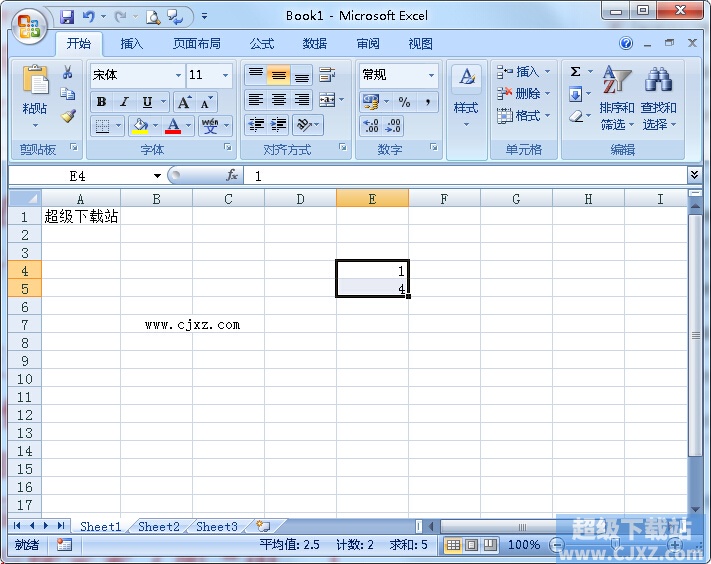Viewport: 711px width, 564px height.
Task: Align cell text to the right
Action: click(302, 100)
